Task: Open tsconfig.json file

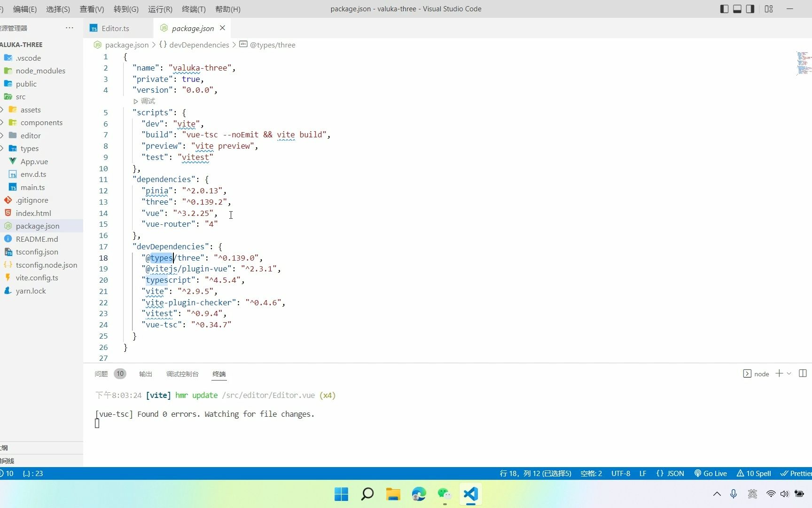Action: [x=37, y=252]
